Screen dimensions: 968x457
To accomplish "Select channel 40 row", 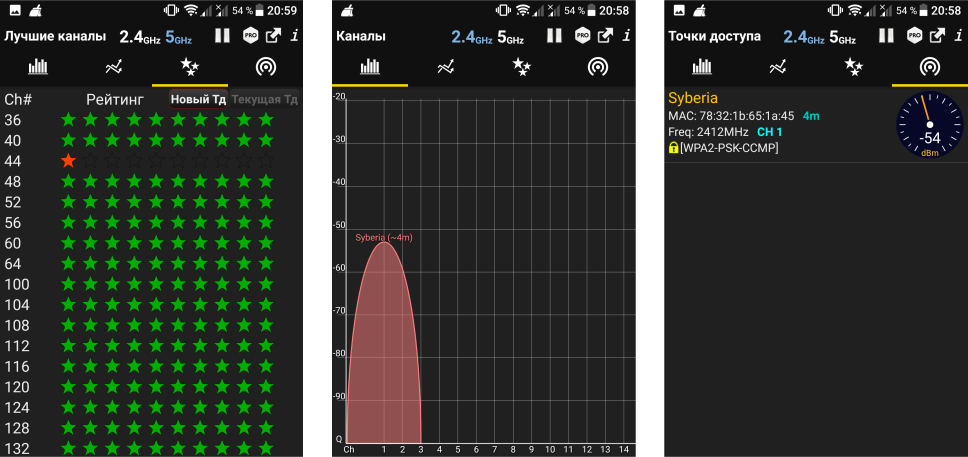I will 151,140.
